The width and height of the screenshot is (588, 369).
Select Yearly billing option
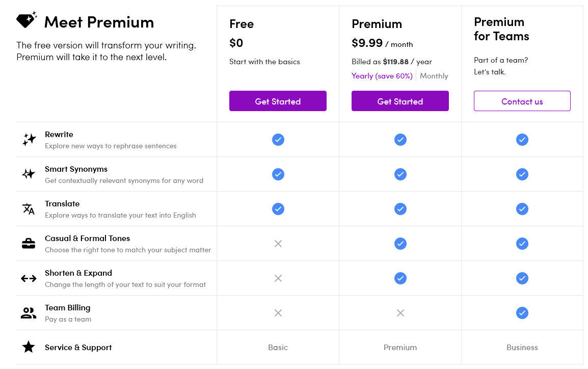(382, 76)
